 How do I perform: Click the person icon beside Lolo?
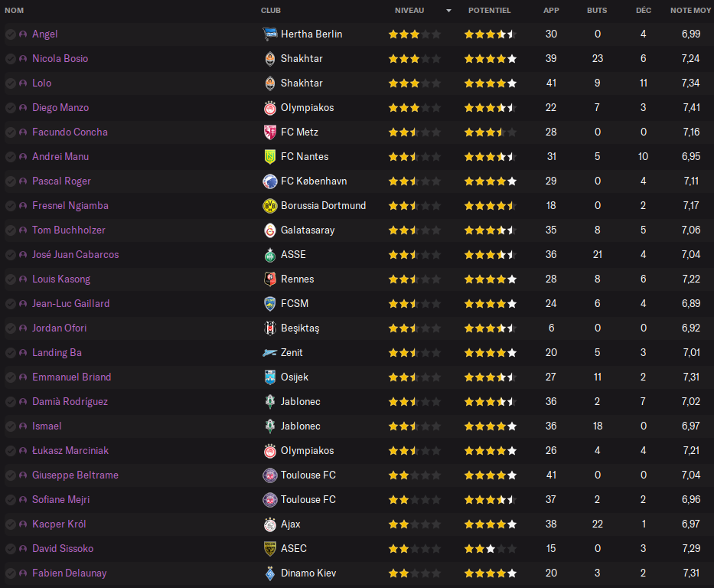pyautogui.click(x=23, y=83)
